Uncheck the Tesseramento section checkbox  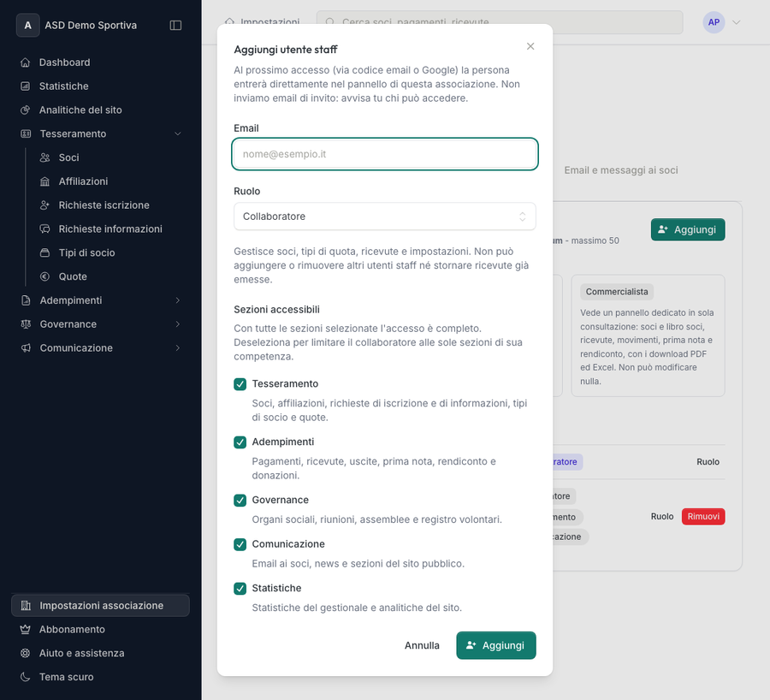pos(240,384)
